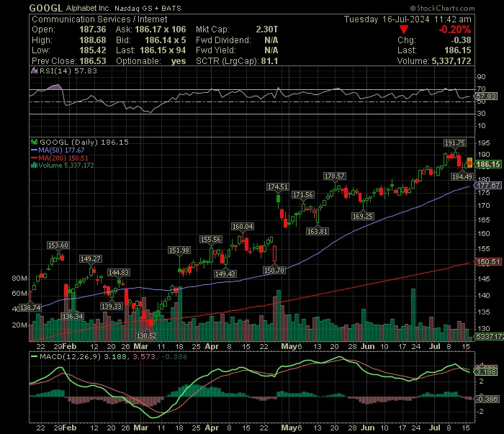The width and height of the screenshot is (504, 434).
Task: Click the SCTR (LrgCap) score 81.1
Action: point(269,61)
